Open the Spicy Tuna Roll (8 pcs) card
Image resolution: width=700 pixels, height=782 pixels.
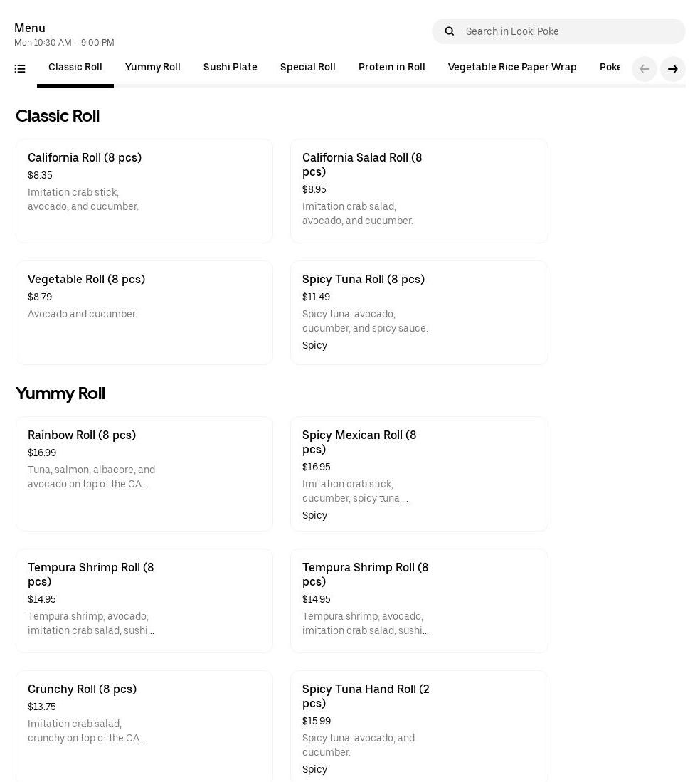coord(419,312)
